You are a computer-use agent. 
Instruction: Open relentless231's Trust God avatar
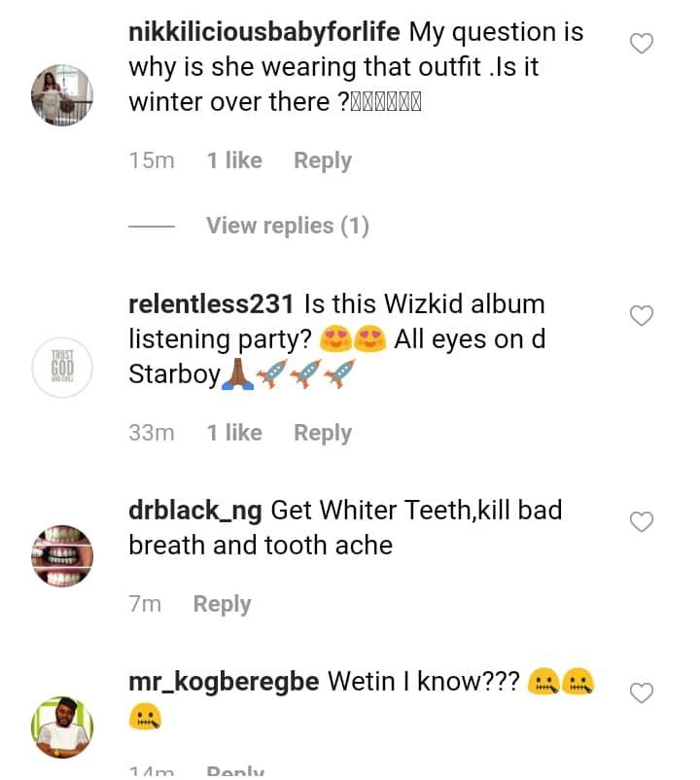coord(62,368)
